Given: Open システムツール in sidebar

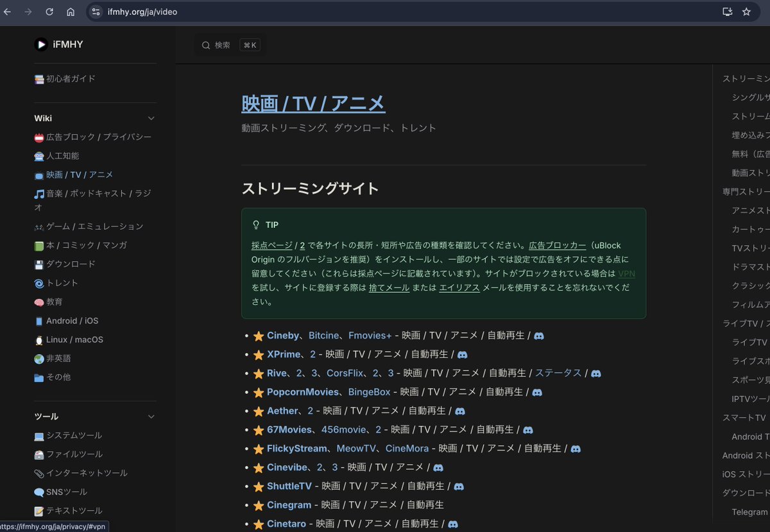Looking at the screenshot, I should point(68,436).
